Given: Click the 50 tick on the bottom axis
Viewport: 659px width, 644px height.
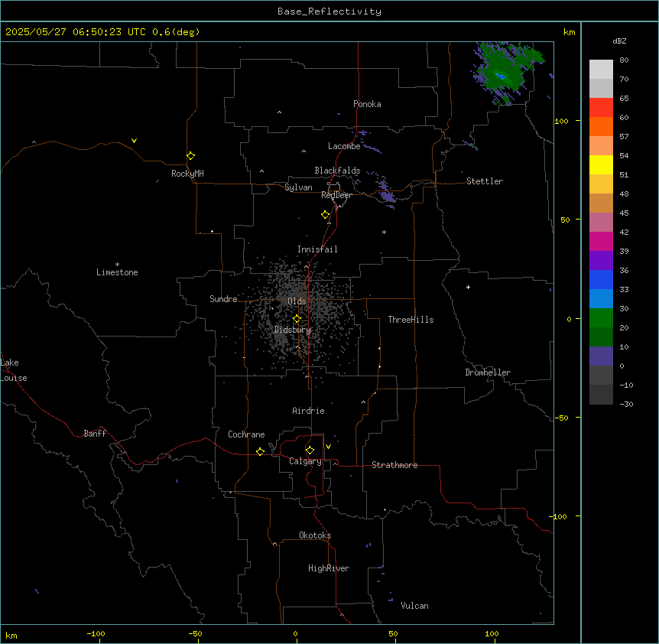Looking at the screenshot, I should click(393, 633).
